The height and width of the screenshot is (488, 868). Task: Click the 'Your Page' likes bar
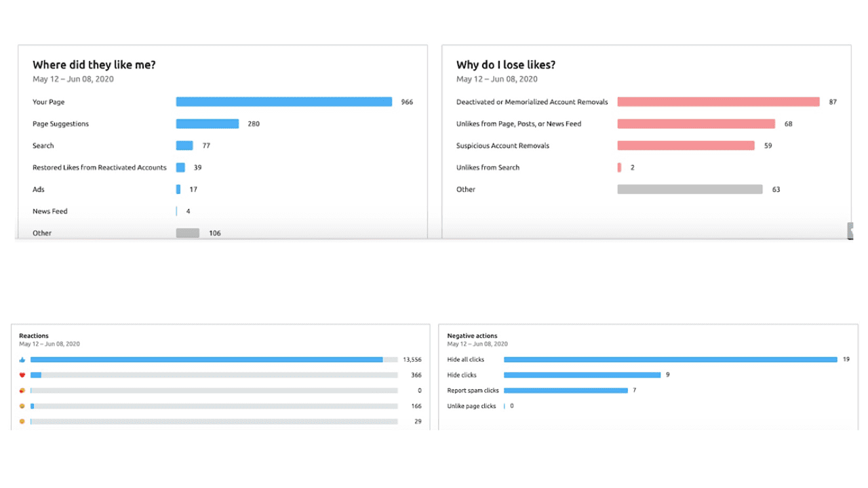tap(283, 102)
